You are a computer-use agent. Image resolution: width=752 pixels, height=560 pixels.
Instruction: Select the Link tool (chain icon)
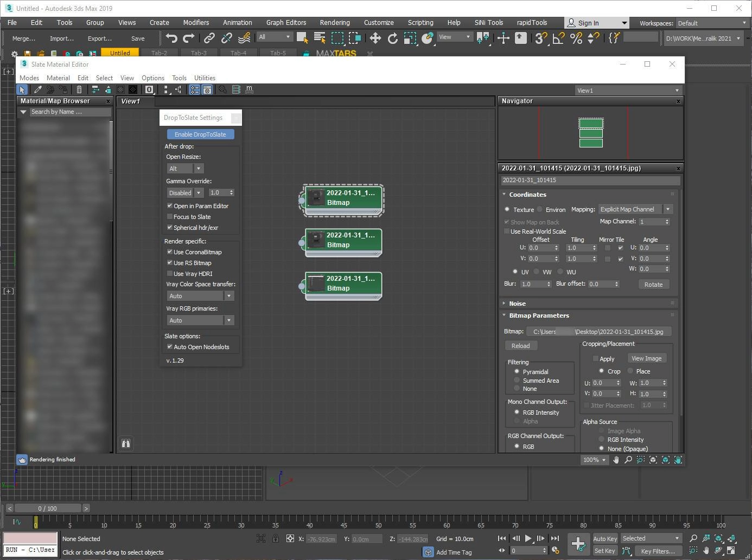coord(209,38)
